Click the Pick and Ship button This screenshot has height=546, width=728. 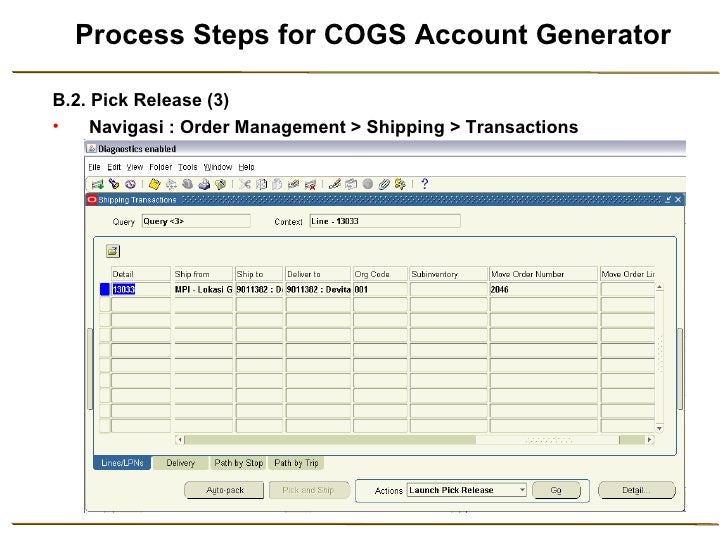pyautogui.click(x=308, y=490)
